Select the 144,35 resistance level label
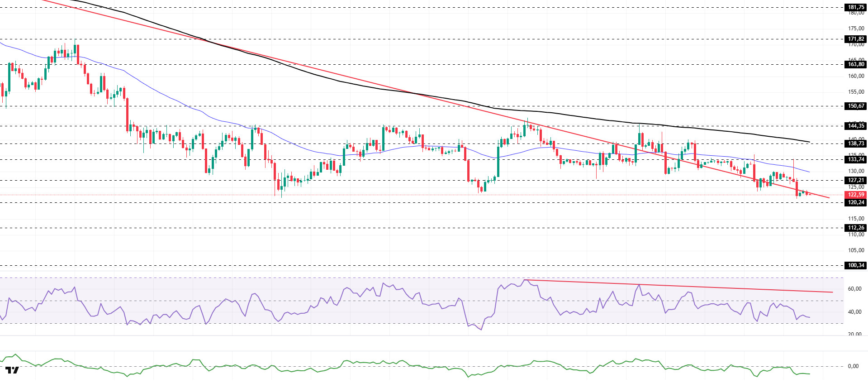The height and width of the screenshot is (383, 868). click(855, 126)
